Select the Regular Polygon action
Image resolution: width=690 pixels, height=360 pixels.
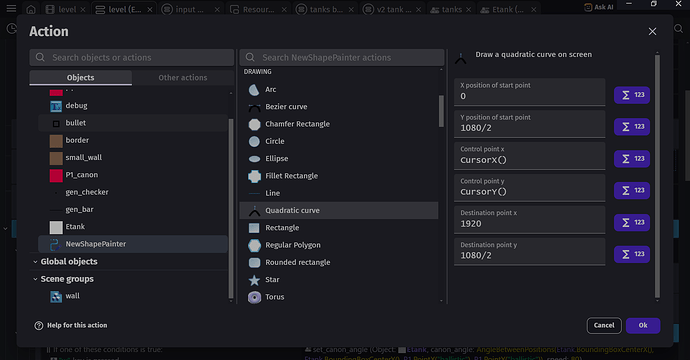pyautogui.click(x=339, y=245)
